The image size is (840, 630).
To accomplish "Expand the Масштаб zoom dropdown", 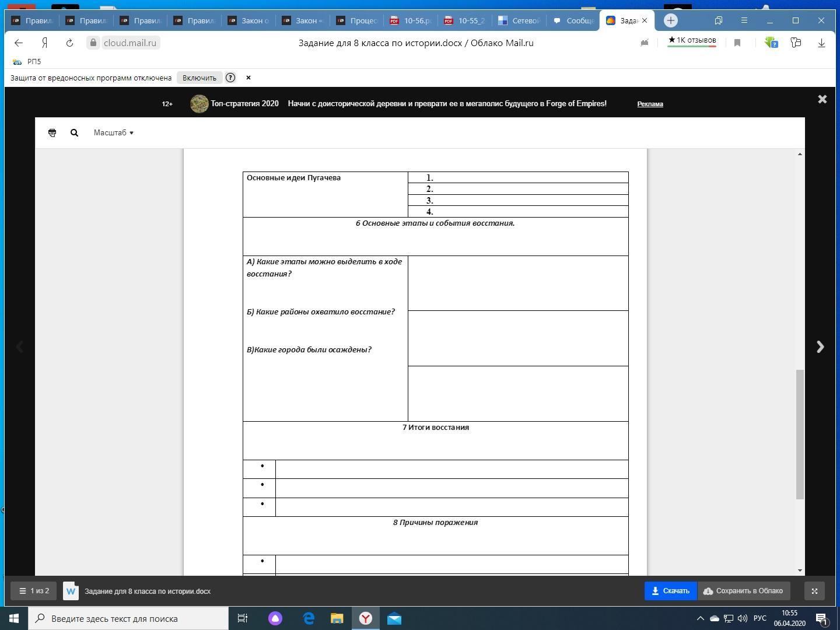I will [113, 133].
